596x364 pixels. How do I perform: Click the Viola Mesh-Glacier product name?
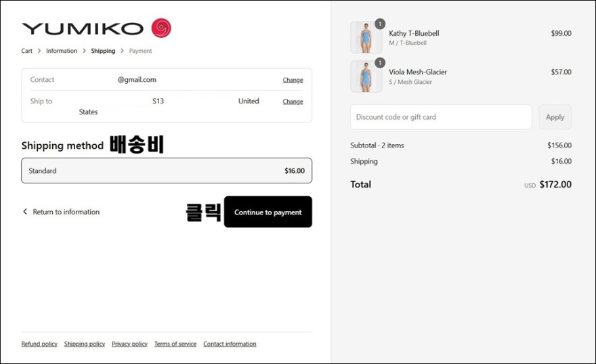coord(418,72)
